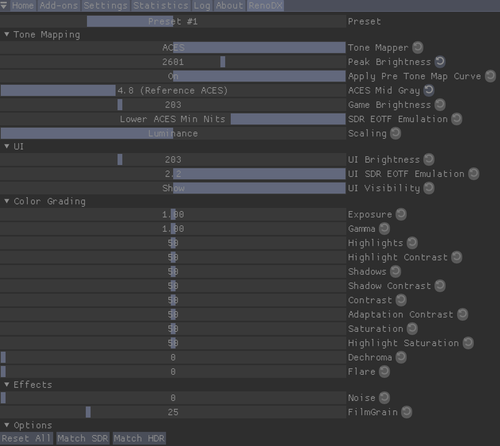Reset UI Brightness value

pyautogui.click(x=429, y=160)
